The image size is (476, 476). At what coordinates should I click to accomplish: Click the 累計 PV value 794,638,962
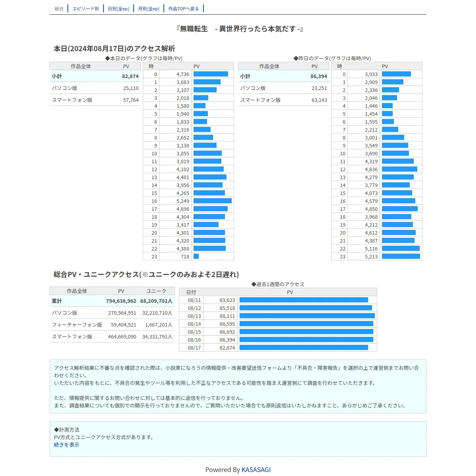pyautogui.click(x=121, y=301)
